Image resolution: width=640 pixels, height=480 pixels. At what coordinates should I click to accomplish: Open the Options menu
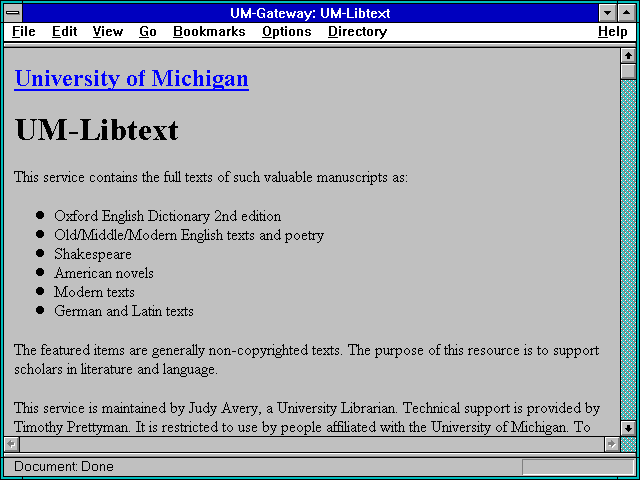click(x=287, y=32)
